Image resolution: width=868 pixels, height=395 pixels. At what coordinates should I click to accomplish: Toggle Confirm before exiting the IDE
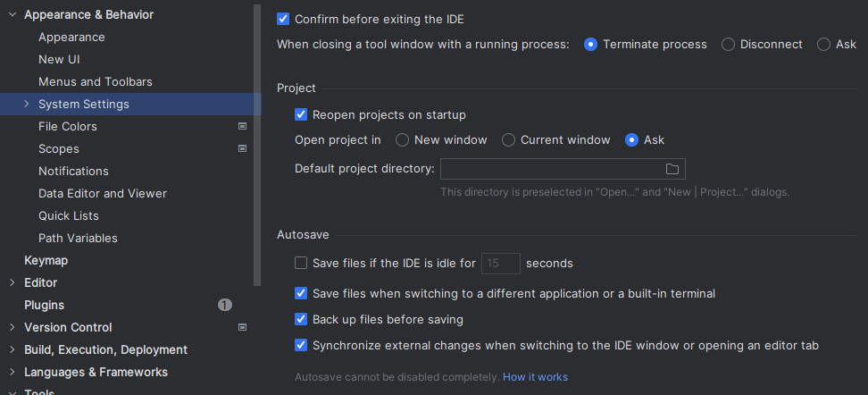pyautogui.click(x=284, y=19)
